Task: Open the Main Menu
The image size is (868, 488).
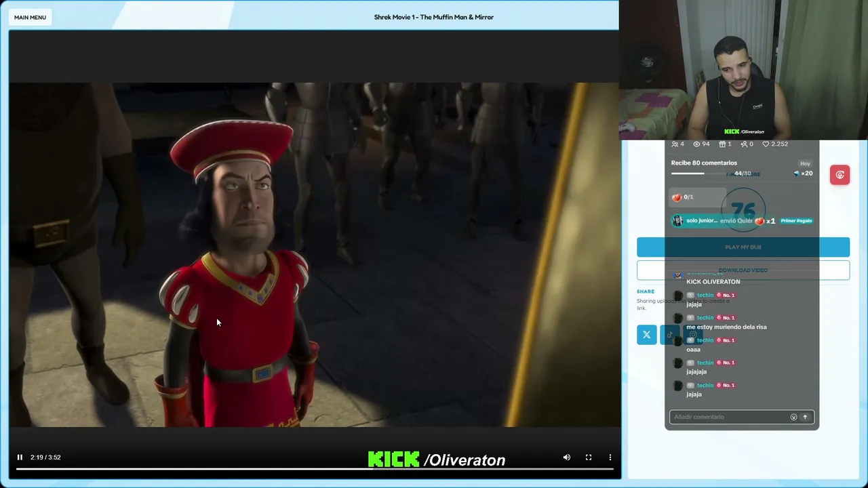Action: 30,17
